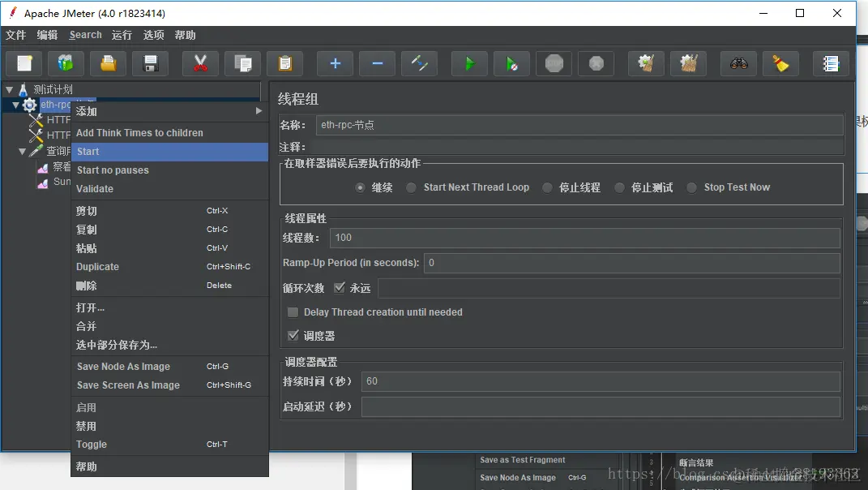Viewport: 868px width, 490px height.
Task: Click the Paste clipboard toolbar icon
Action: [x=284, y=63]
